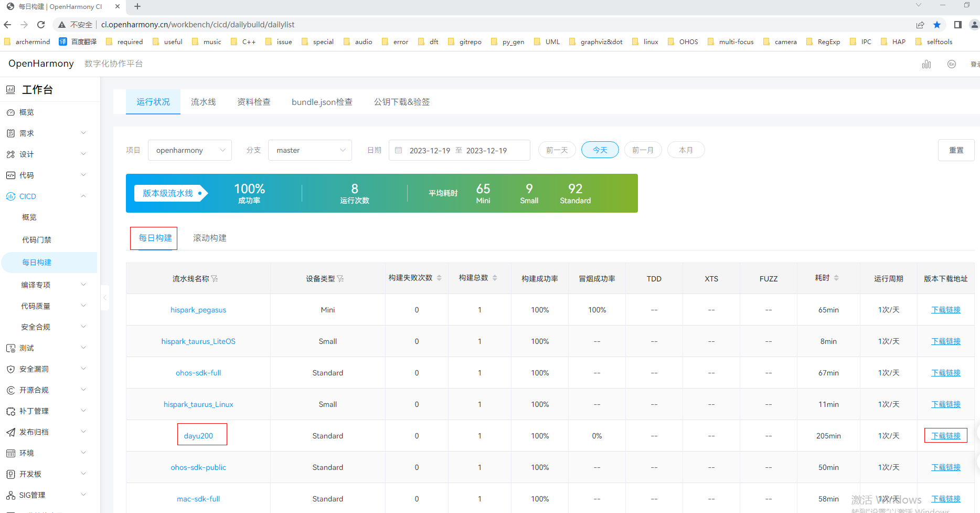
Task: Click the start date 2023-12-19 field
Action: [x=430, y=151]
